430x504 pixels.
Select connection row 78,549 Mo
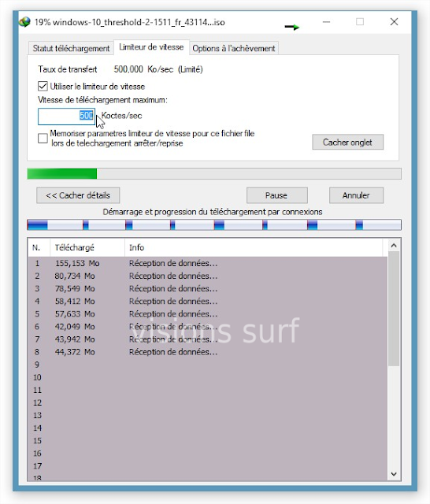point(208,289)
